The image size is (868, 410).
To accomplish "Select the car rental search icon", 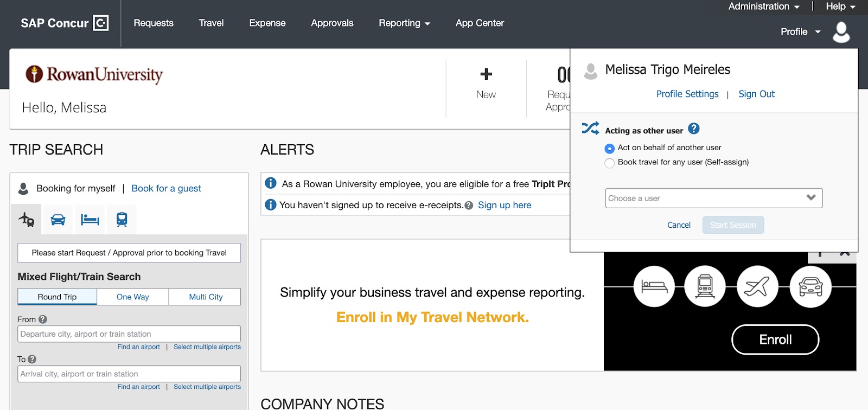I will [58, 220].
